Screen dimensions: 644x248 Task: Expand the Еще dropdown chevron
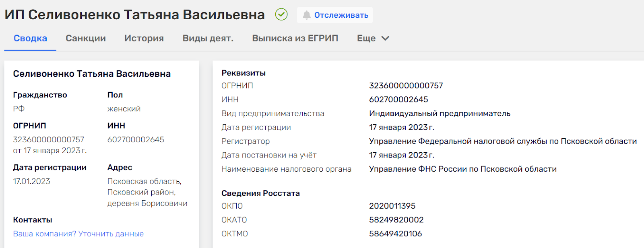385,38
